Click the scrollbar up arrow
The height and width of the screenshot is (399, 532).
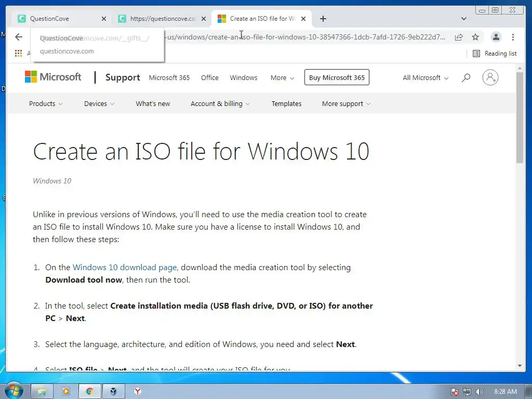pyautogui.click(x=520, y=69)
